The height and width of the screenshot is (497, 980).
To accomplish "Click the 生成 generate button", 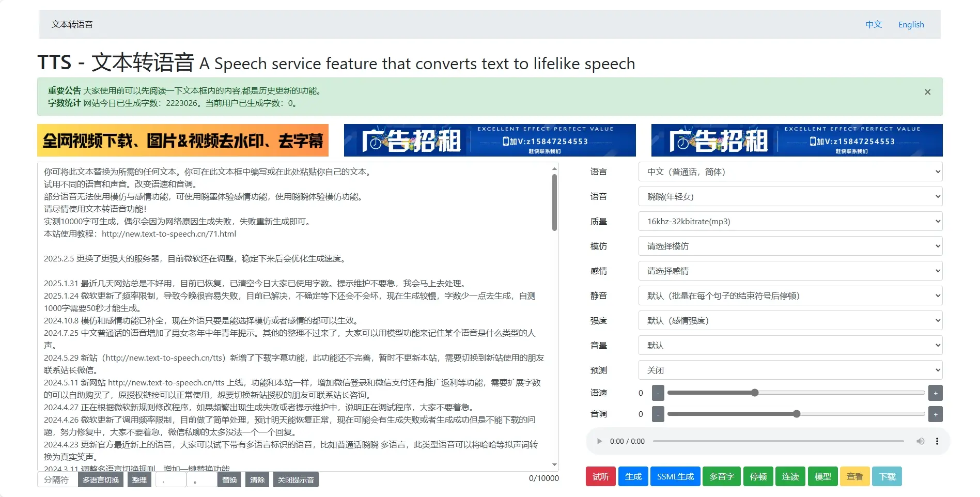I will coord(633,476).
